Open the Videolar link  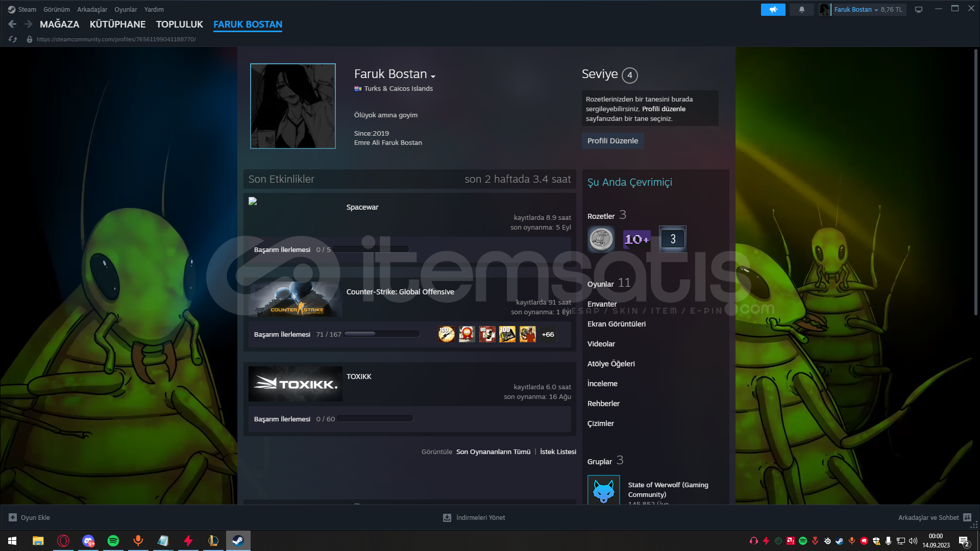coord(601,344)
